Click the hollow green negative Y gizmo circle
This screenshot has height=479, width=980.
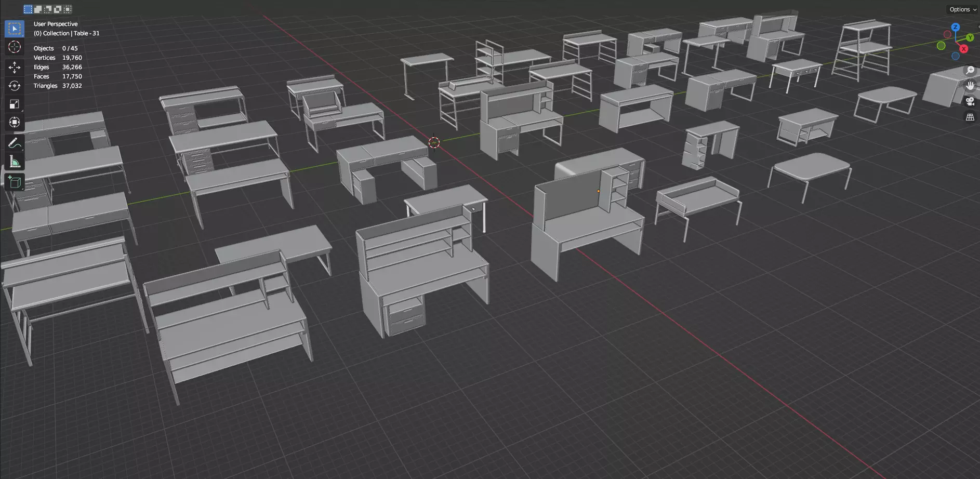point(941,46)
